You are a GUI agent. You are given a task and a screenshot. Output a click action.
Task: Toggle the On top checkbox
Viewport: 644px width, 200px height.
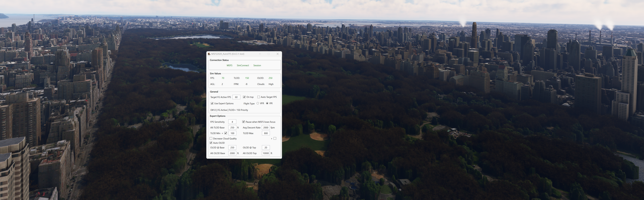coord(245,97)
